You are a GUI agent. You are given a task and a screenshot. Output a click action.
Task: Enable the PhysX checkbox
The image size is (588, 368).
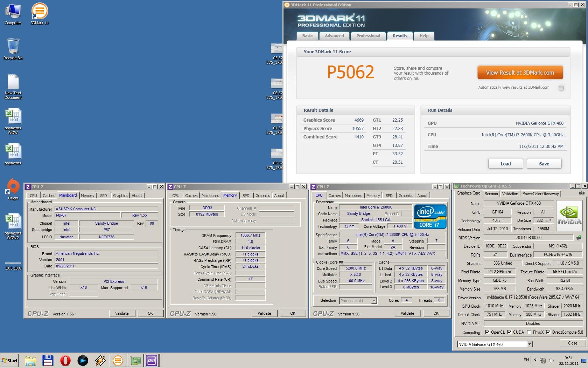[x=529, y=332]
